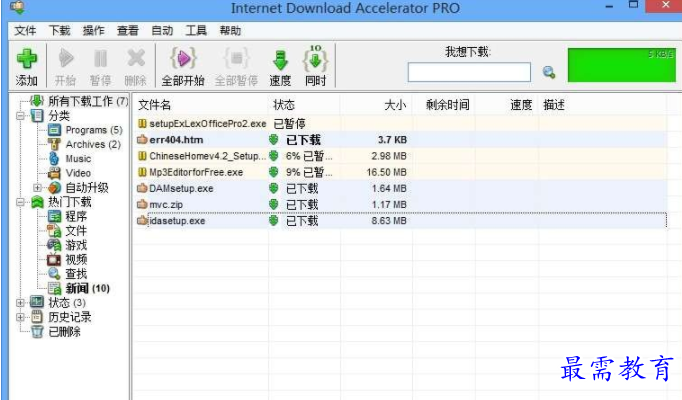Click the search magnifier icon
Viewport: 682px width, 400px height.
(549, 72)
